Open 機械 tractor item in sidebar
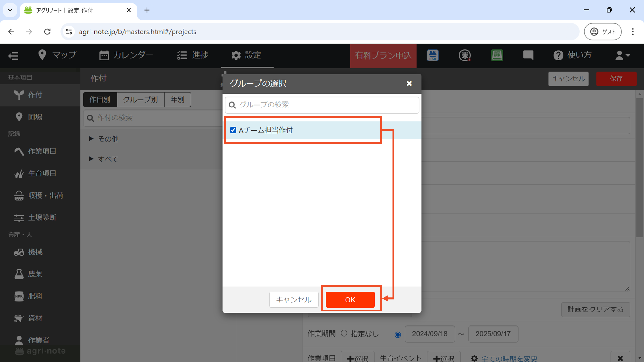644x362 pixels. pyautogui.click(x=35, y=252)
